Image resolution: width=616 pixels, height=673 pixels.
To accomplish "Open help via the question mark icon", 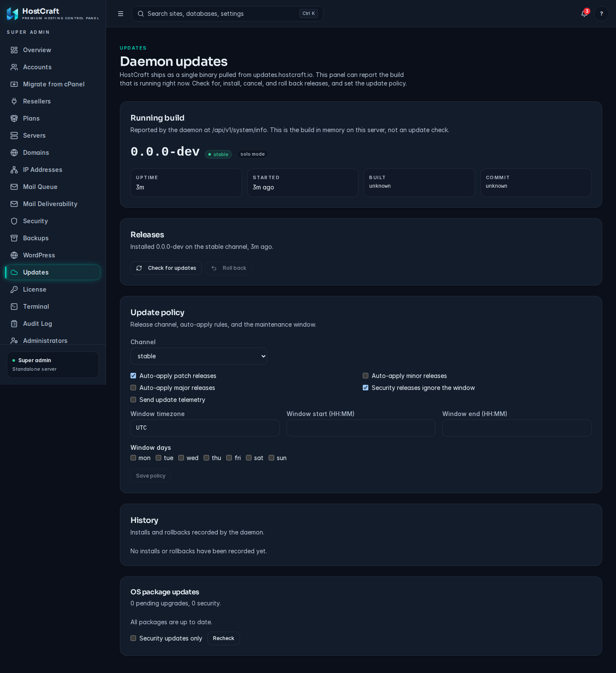I will [x=601, y=14].
